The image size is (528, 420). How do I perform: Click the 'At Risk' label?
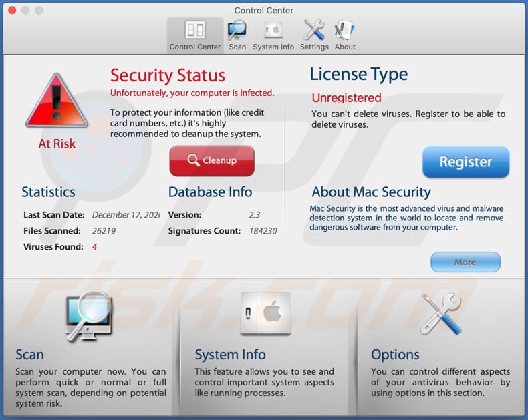pos(57,144)
